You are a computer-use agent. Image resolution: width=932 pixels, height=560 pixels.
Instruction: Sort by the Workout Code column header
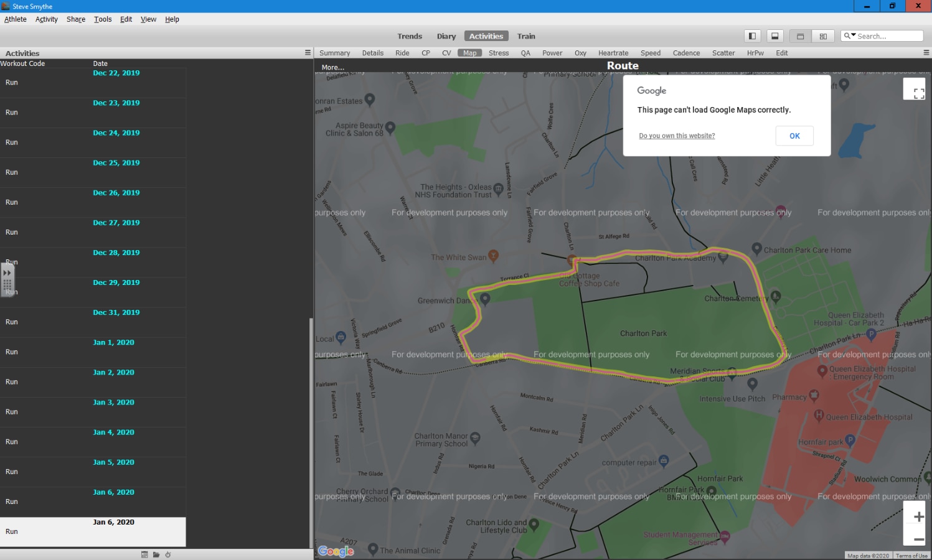click(x=22, y=63)
